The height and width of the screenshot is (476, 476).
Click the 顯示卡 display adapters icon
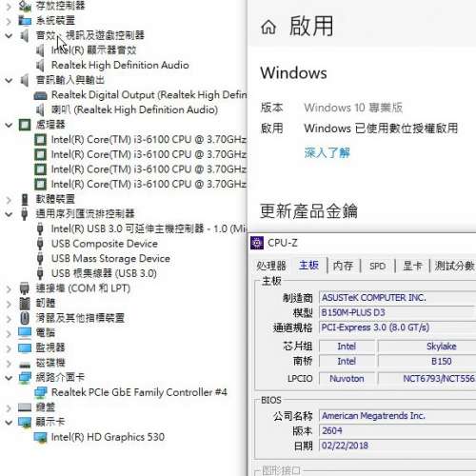click(25, 423)
